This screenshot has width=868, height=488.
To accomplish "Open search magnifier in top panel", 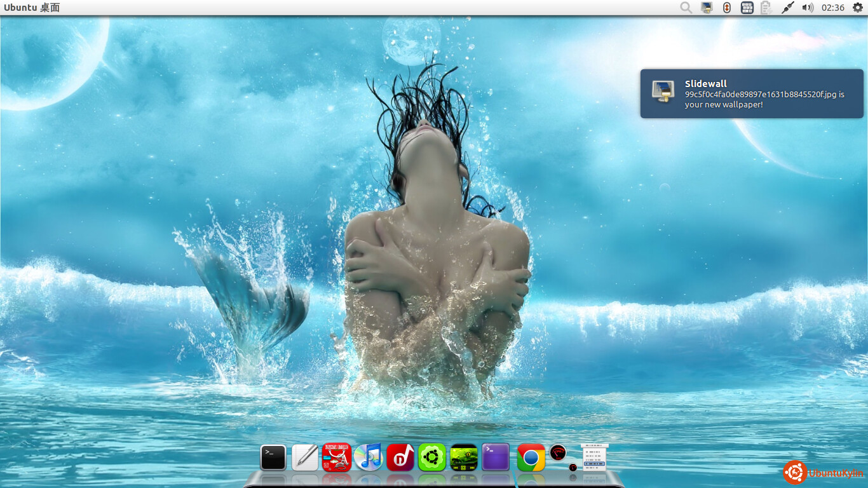I will pos(686,8).
